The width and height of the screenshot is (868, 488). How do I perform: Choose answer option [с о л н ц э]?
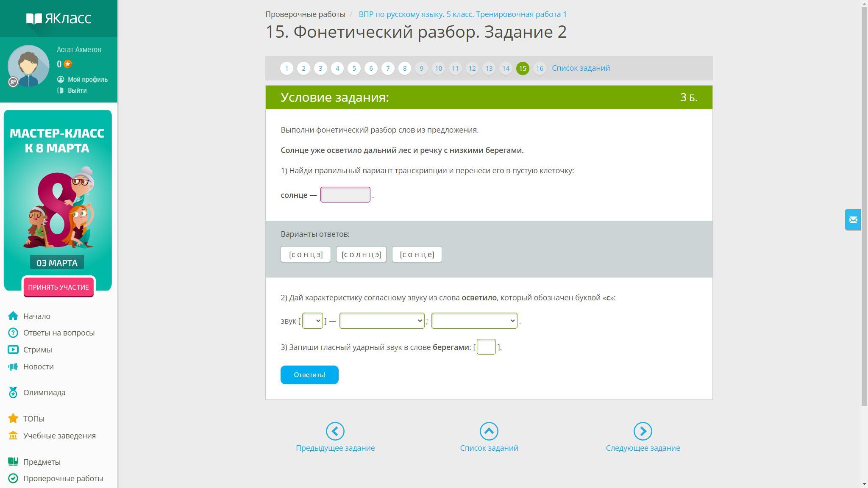(361, 255)
